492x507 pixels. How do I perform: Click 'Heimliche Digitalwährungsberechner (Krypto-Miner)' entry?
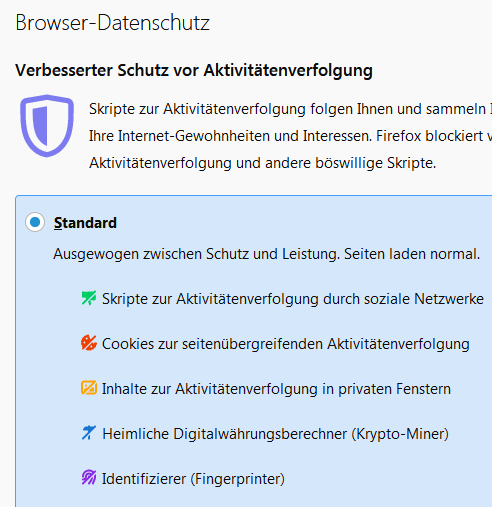point(275,434)
